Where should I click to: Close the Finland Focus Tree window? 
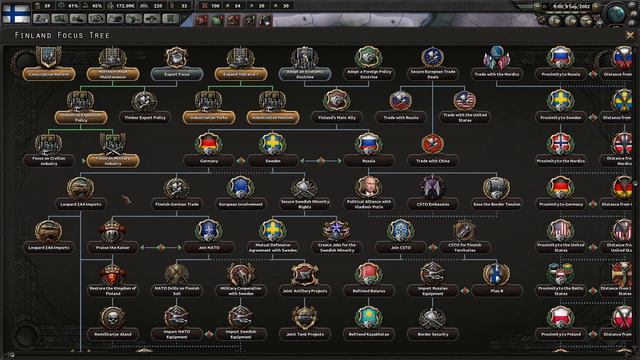pyautogui.click(x=630, y=36)
